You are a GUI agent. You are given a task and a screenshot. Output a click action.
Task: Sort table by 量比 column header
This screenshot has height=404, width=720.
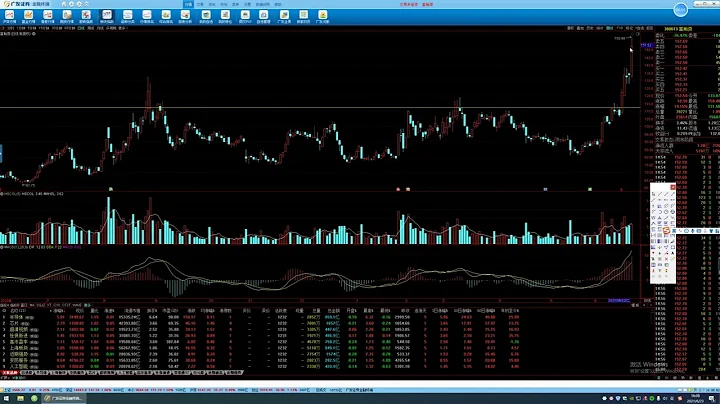94,311
